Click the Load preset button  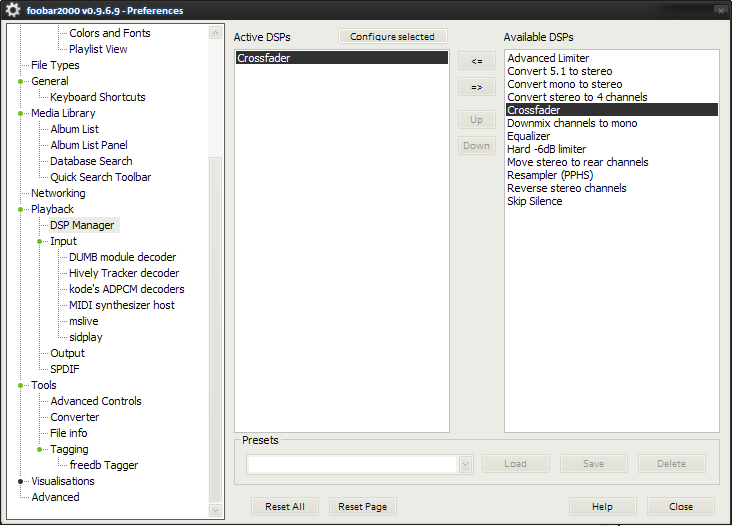515,464
